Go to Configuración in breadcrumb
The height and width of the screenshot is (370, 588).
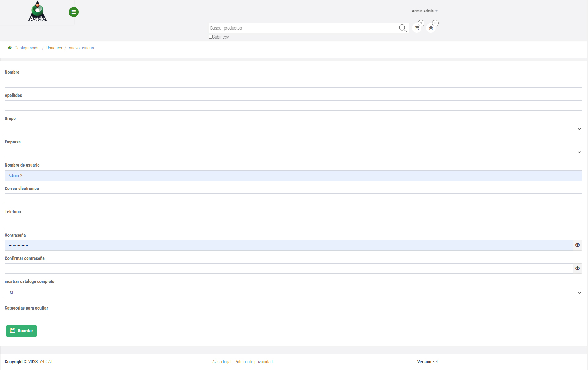[x=27, y=48]
